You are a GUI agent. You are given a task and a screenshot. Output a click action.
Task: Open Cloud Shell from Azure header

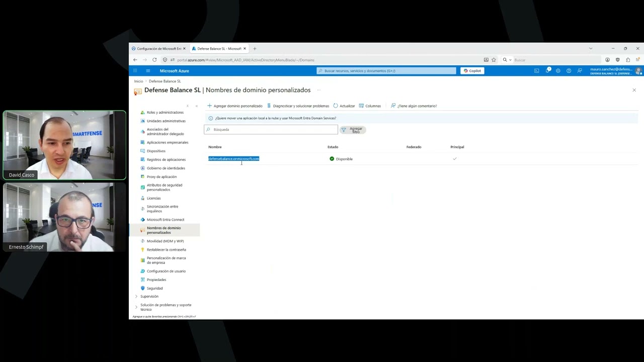pyautogui.click(x=537, y=71)
